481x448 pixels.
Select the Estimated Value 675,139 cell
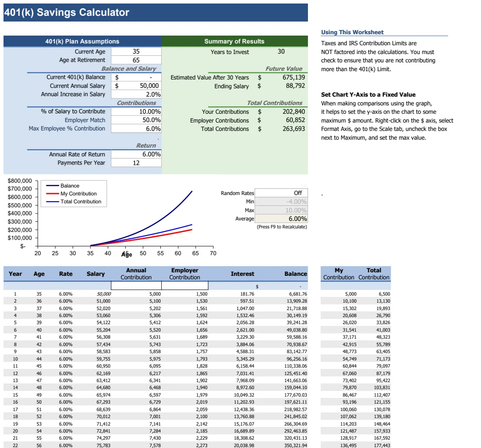point(293,77)
